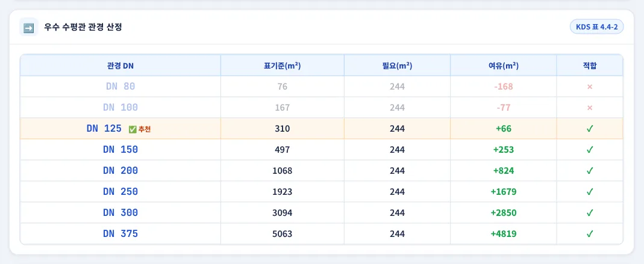Click the 관경 DN column header
This screenshot has height=264, width=644.
click(x=120, y=66)
